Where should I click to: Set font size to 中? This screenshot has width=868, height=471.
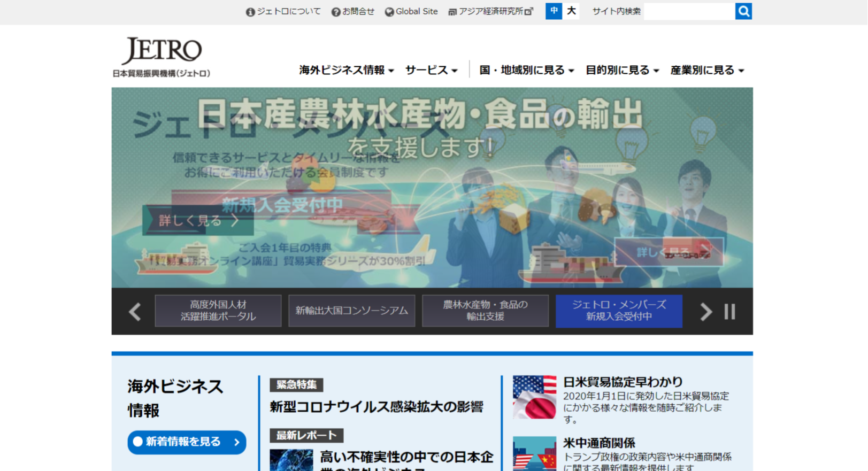(x=554, y=11)
